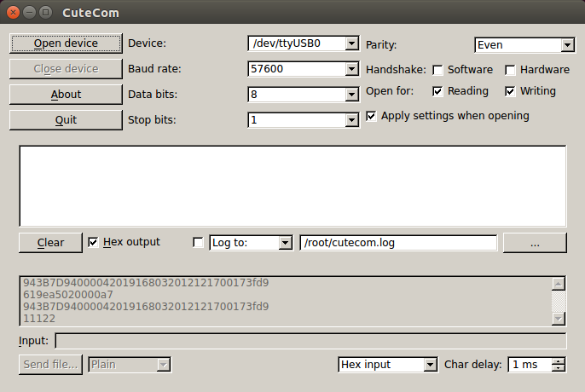Select history entry 619ea5020000a7

[68, 295]
